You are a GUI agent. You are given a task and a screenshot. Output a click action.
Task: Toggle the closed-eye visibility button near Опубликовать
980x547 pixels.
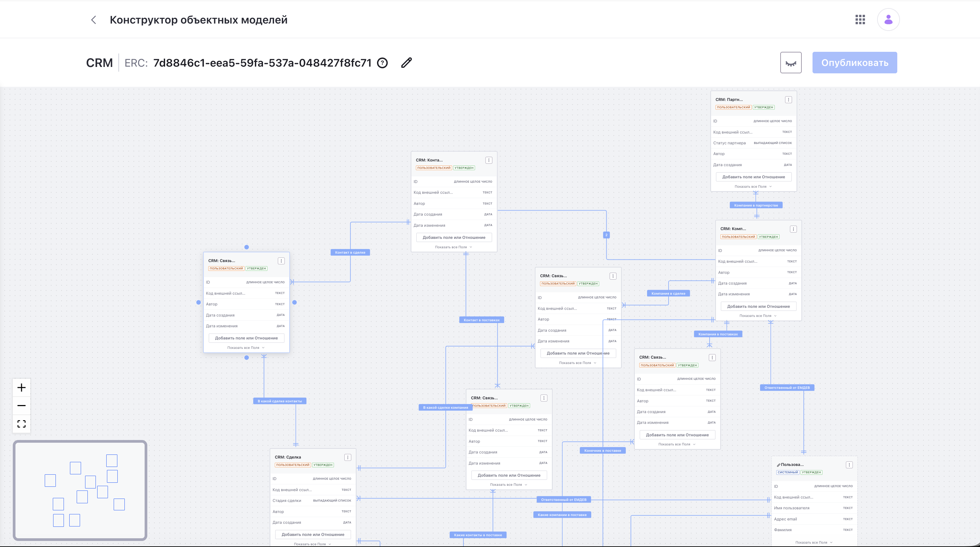[x=791, y=62]
